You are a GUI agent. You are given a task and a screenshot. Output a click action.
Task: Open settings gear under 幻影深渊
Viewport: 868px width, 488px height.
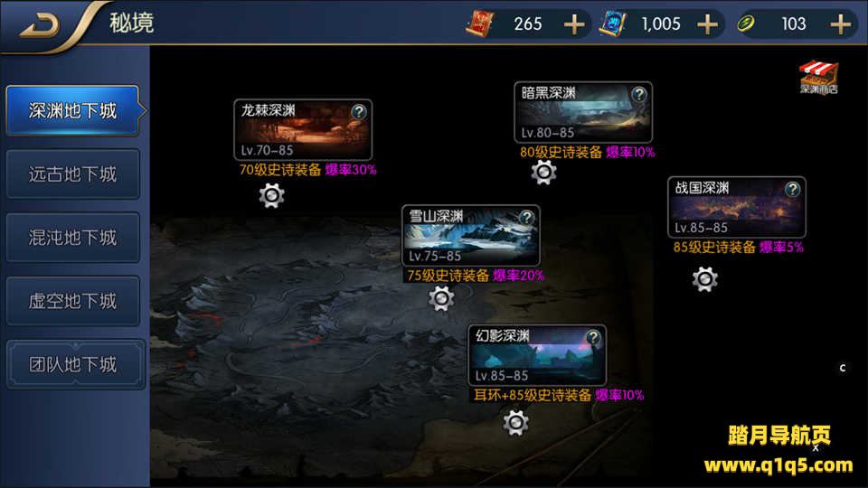515,423
